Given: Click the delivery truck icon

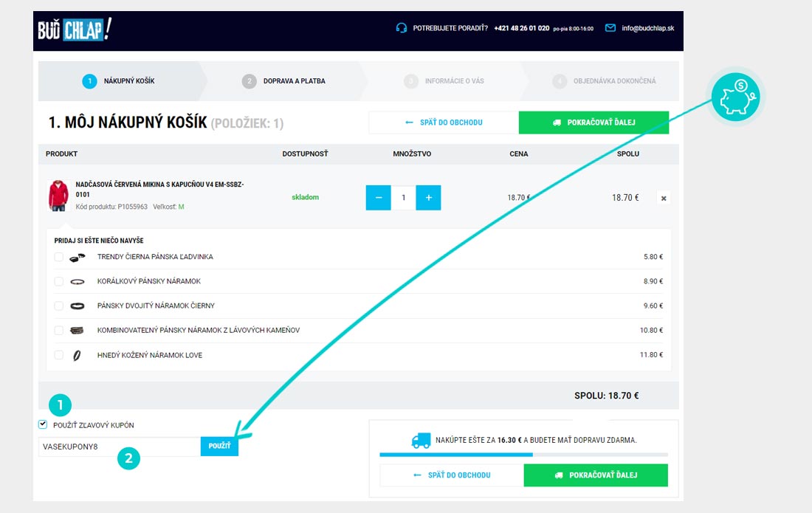Looking at the screenshot, I should tap(421, 440).
